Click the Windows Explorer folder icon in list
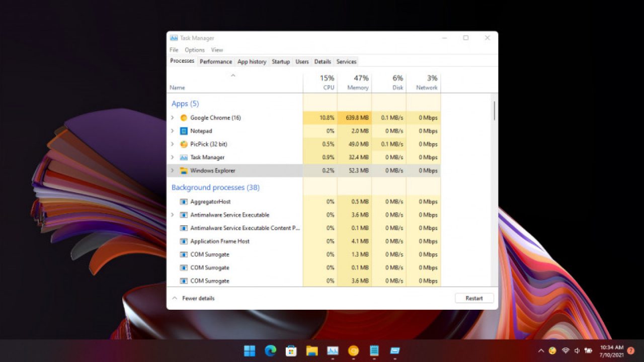Image resolution: width=644 pixels, height=362 pixels. tap(184, 170)
